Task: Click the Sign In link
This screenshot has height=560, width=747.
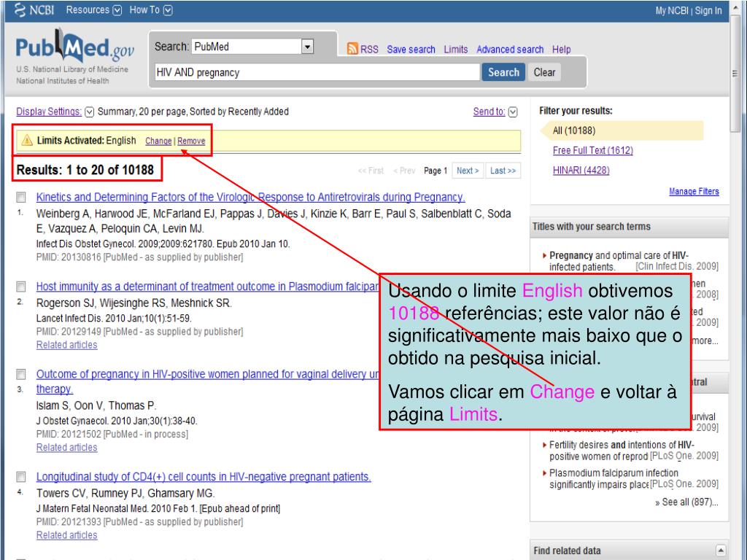Action: point(708,10)
